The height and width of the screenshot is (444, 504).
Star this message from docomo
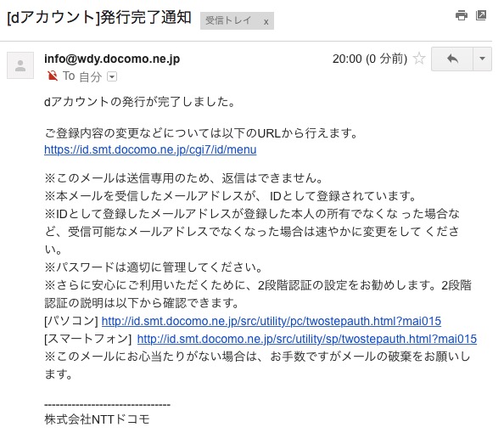[x=419, y=59]
